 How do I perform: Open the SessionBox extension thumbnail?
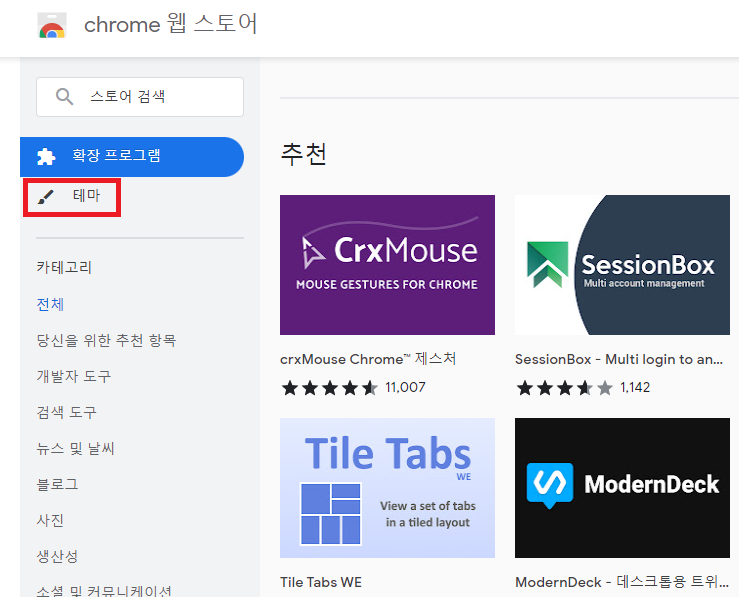pos(622,265)
